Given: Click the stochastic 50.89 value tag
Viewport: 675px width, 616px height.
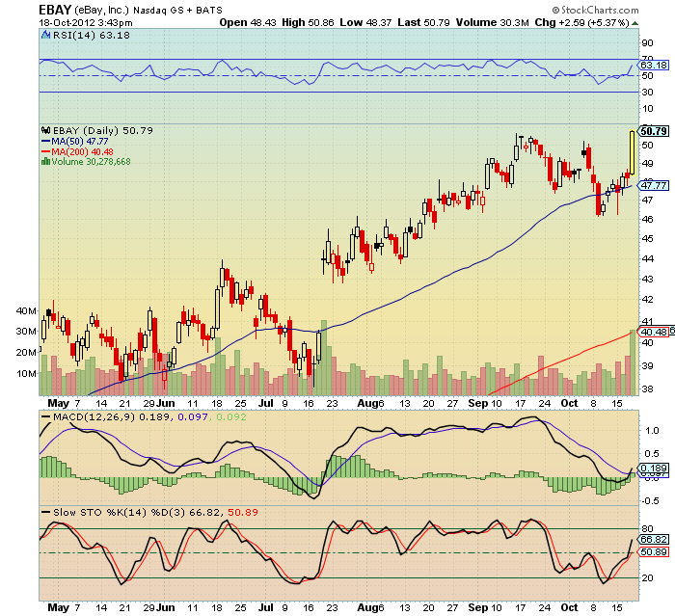Looking at the screenshot, I should (654, 551).
